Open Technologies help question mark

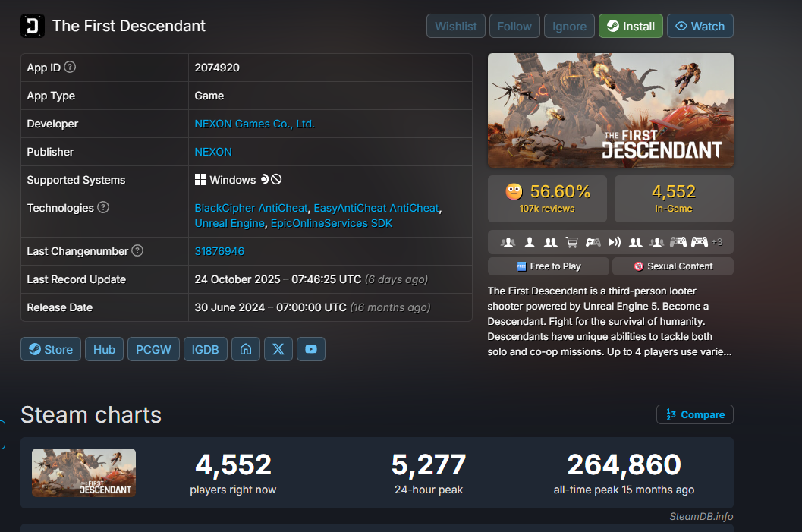[x=103, y=207]
